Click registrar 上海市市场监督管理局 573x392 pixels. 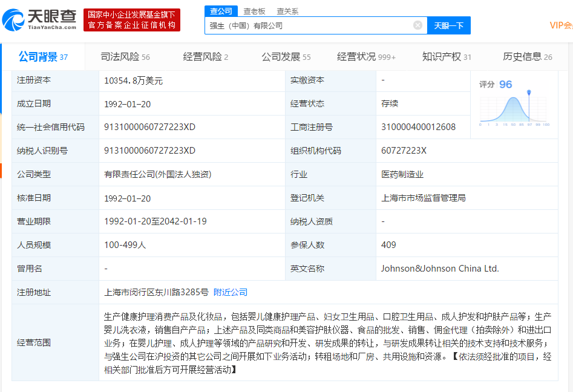pos(423,198)
